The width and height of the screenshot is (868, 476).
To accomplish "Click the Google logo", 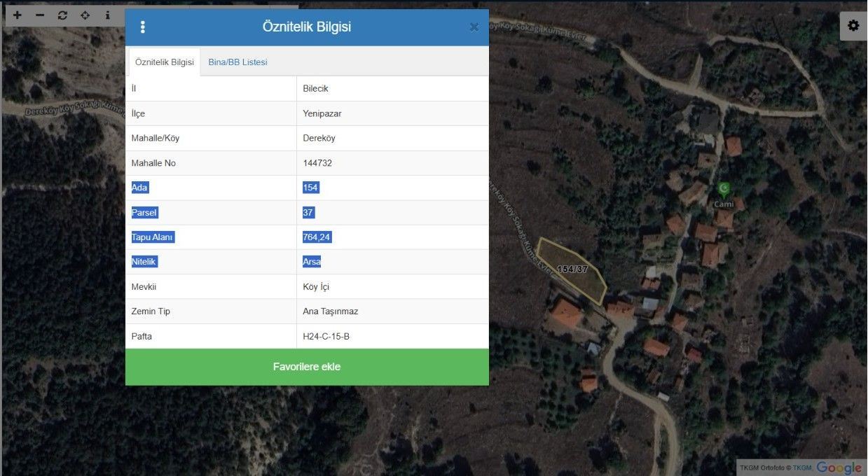I will pos(839,468).
